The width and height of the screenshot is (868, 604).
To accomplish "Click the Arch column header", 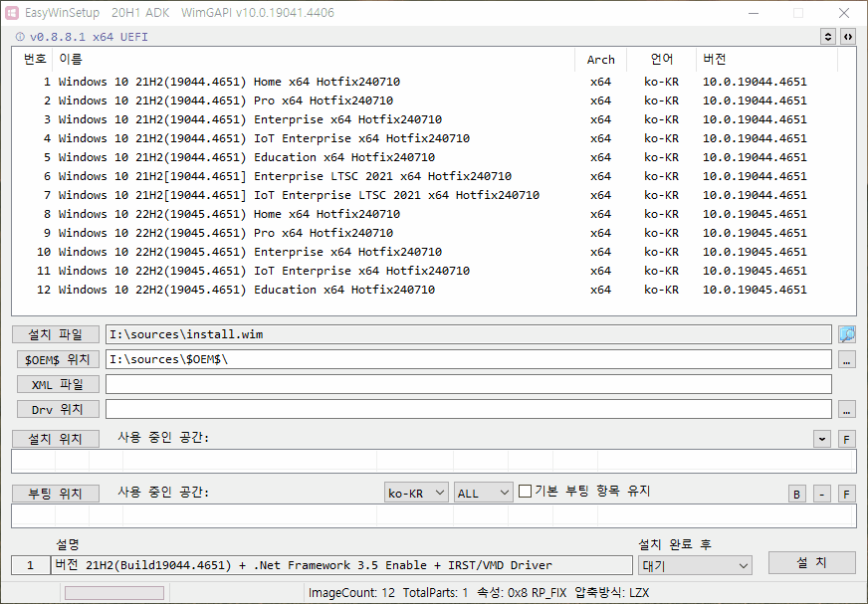I will pos(600,60).
